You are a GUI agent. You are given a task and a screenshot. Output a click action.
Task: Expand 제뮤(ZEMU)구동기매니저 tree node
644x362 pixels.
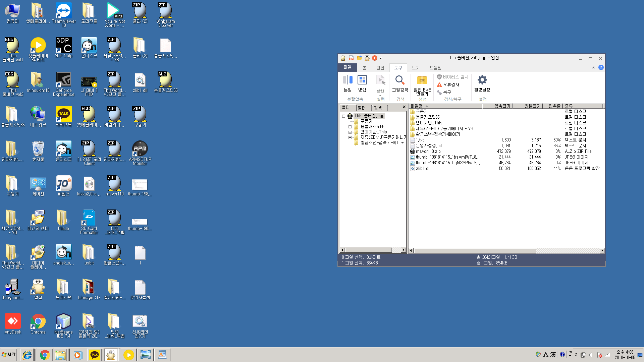click(350, 137)
